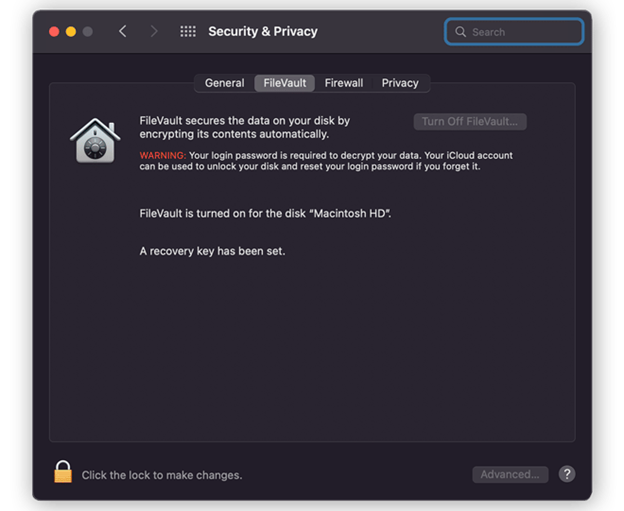
Task: Open the Firewall tab
Action: pyautogui.click(x=344, y=83)
